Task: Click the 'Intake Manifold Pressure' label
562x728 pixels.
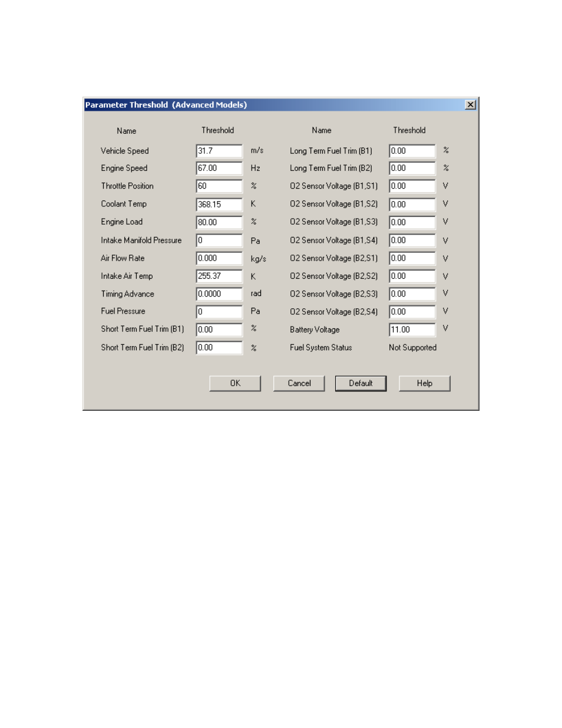Action: (x=141, y=241)
